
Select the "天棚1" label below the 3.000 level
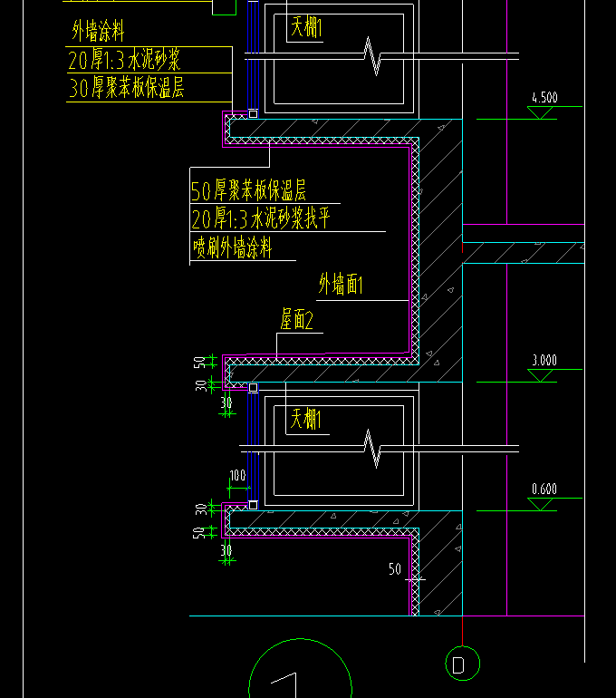305,419
